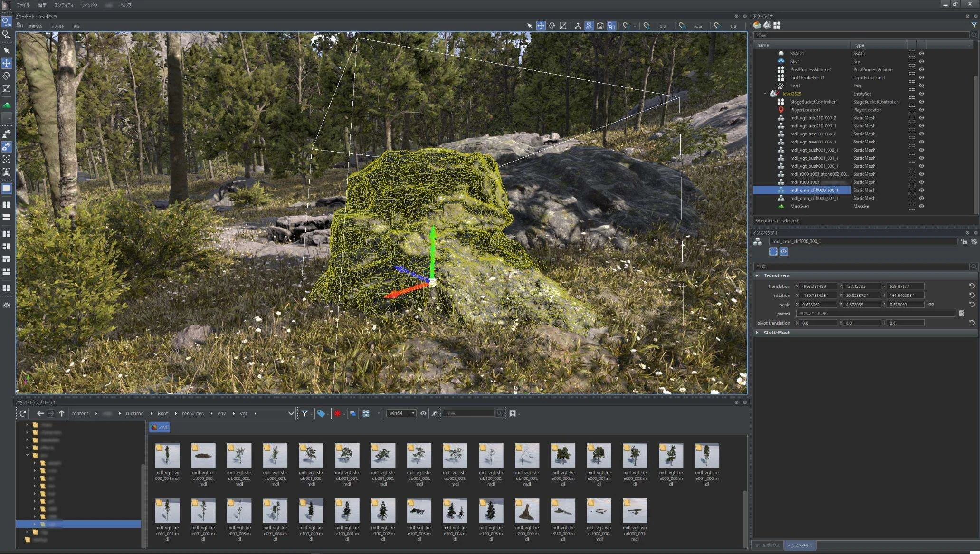Go up one folder in asset explorer
Screen dimensions: 980x554
click(61, 413)
